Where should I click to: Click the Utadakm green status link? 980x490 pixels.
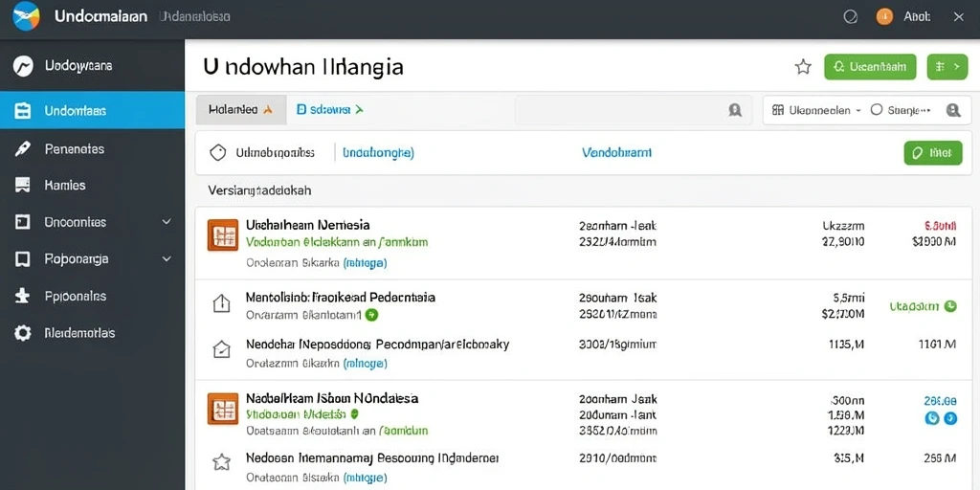[914, 306]
